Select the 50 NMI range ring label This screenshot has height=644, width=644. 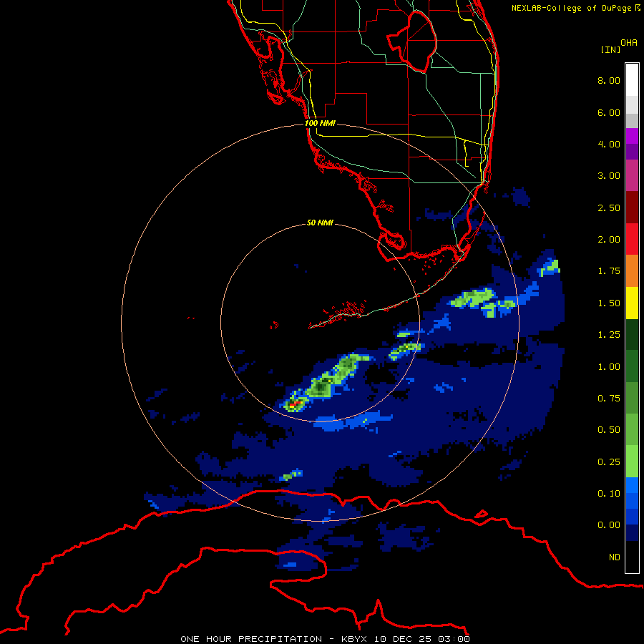[320, 223]
